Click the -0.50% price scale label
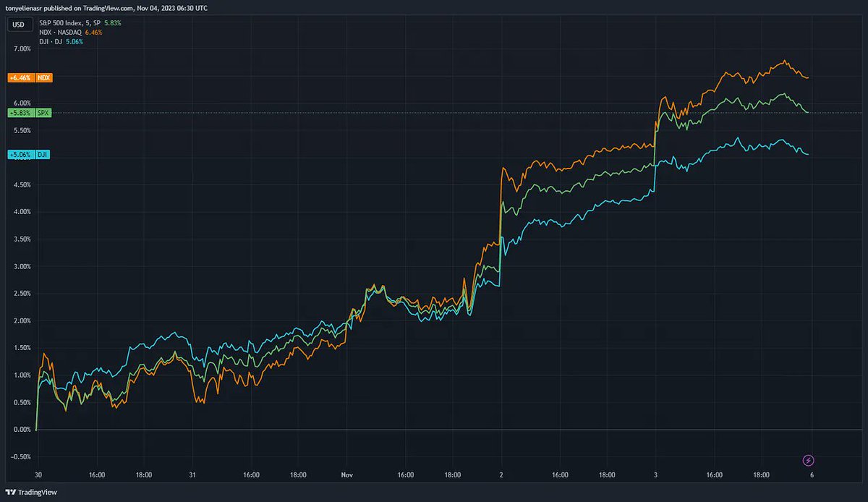The width and height of the screenshot is (868, 502). [20, 456]
